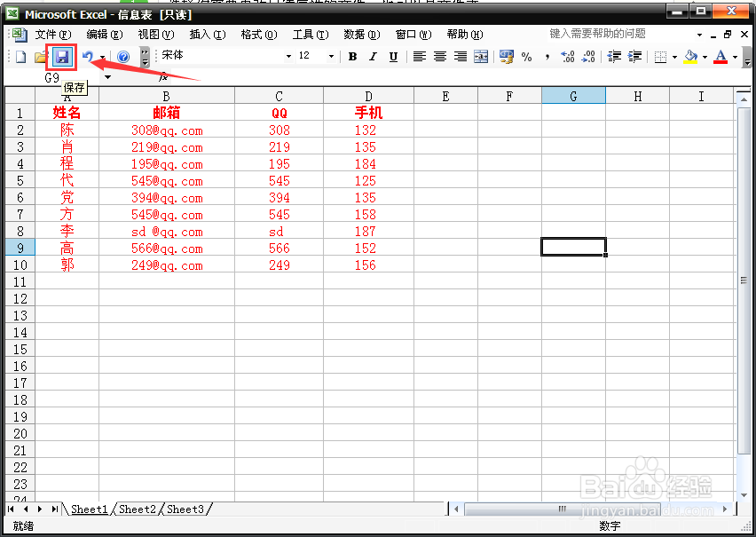Center align text
Screen dimensions: 756x537
pos(440,57)
